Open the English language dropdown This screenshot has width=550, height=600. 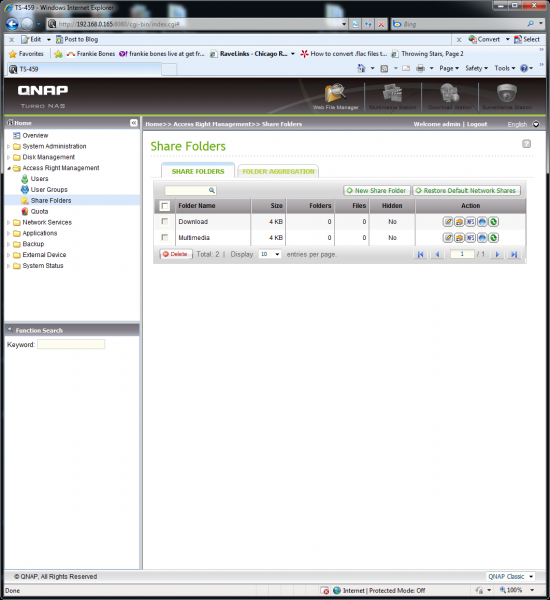coord(536,124)
